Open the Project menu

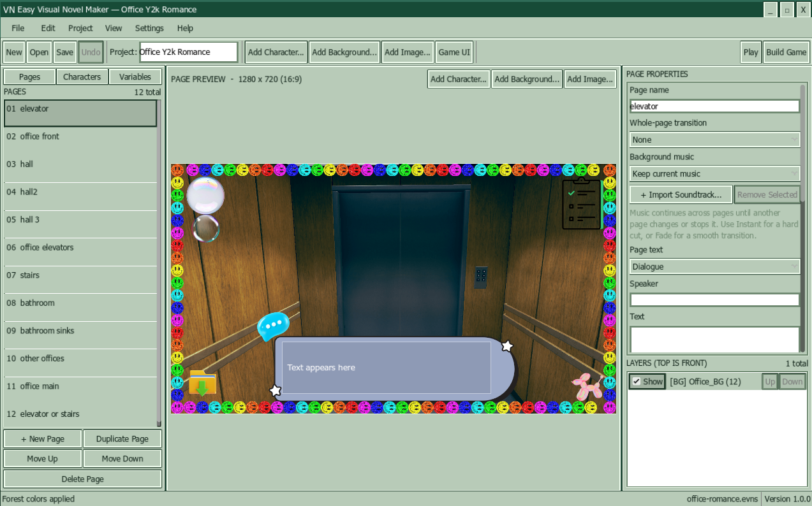coord(80,28)
